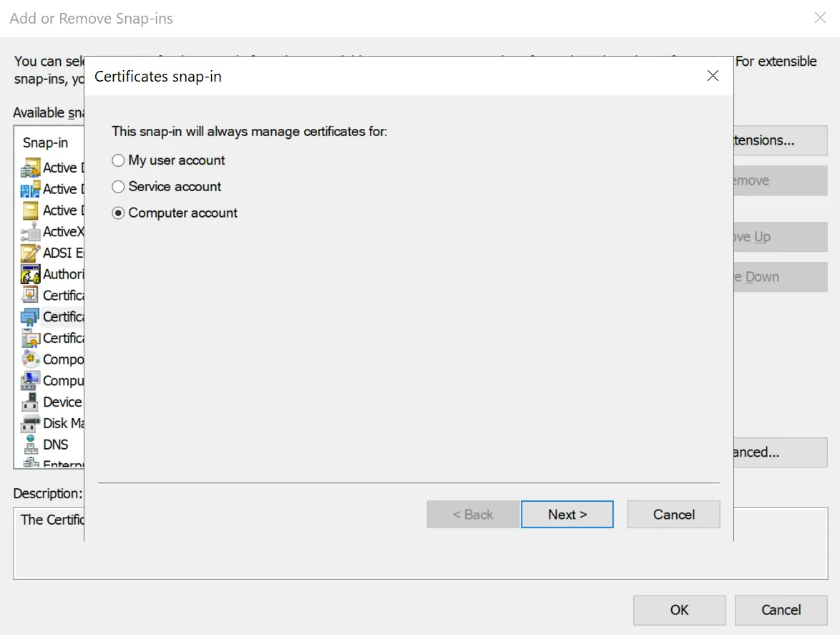Click the third Certificate snap-in icon
The width and height of the screenshot is (840, 635).
pyautogui.click(x=31, y=338)
